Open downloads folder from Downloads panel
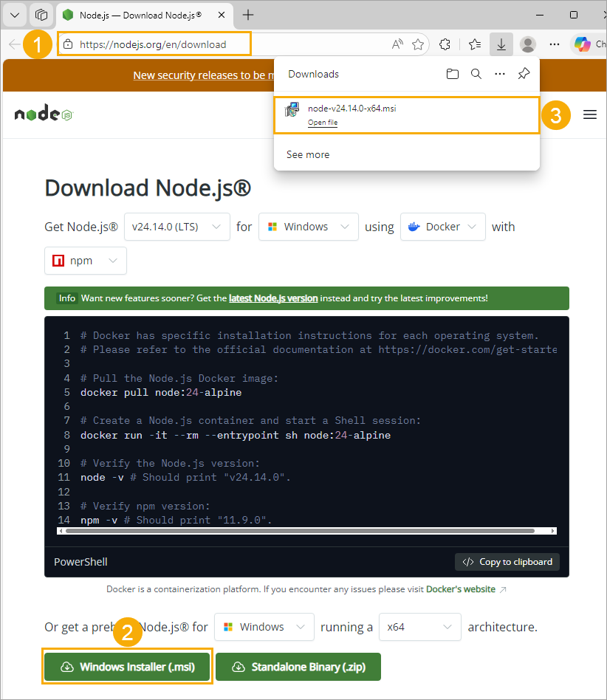The image size is (607, 700). (453, 74)
